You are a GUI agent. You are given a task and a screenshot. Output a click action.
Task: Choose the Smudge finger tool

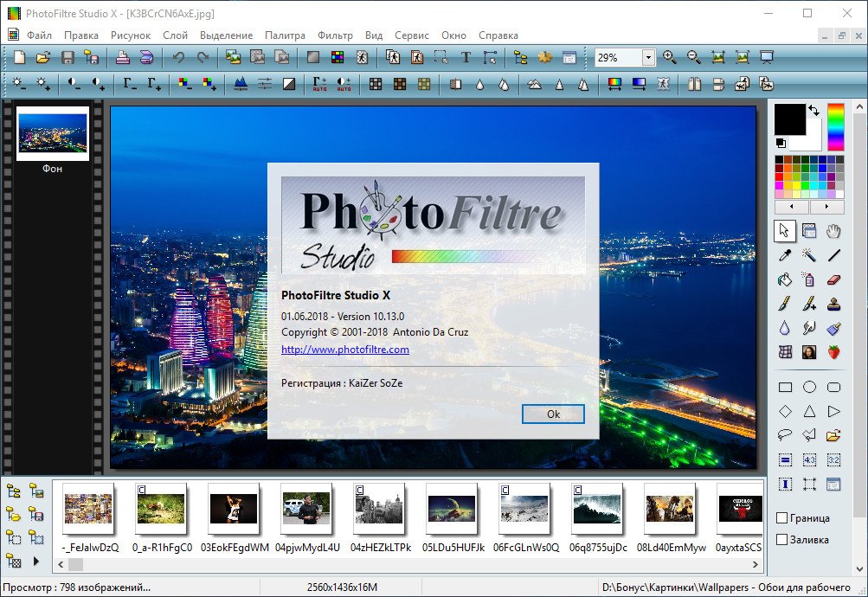[809, 328]
